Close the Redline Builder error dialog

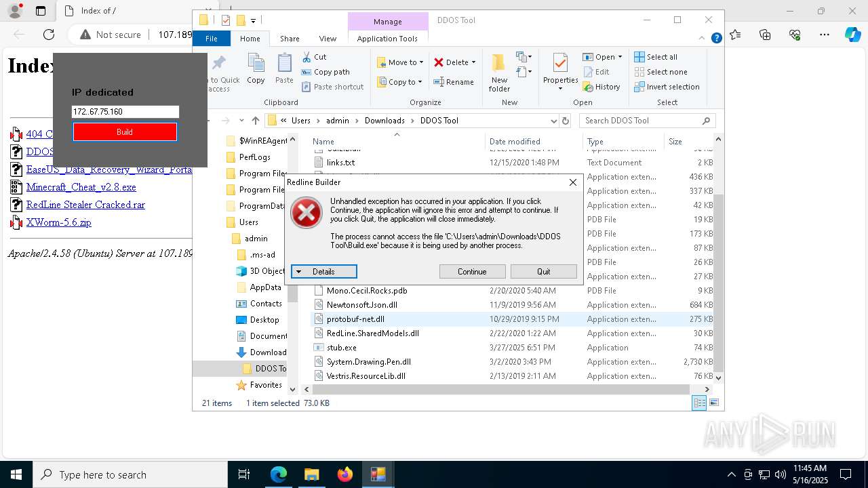573,182
